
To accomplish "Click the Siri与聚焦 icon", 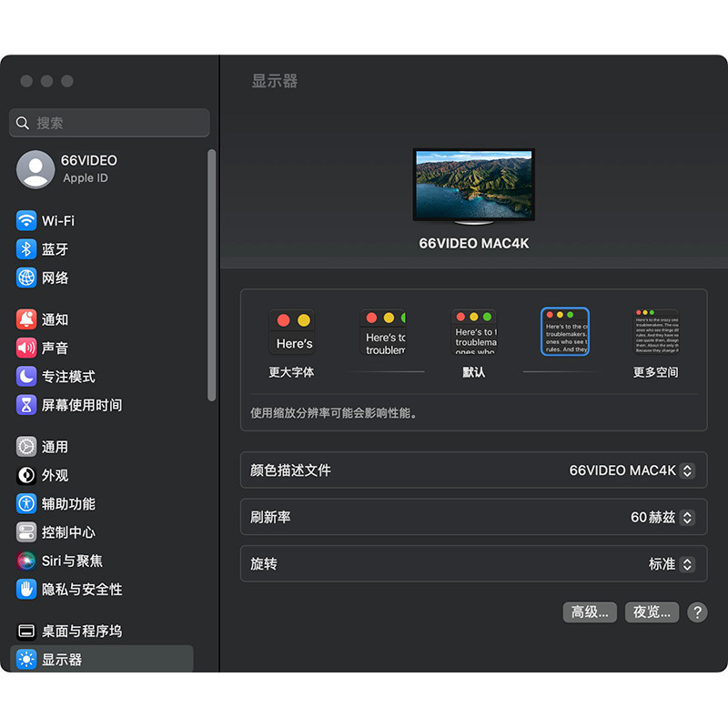I will [x=26, y=561].
